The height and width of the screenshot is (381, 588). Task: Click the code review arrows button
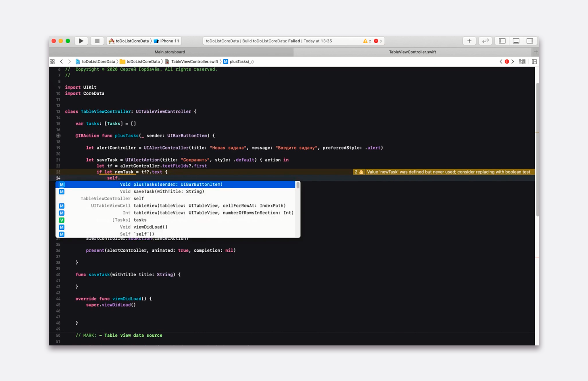pos(485,41)
